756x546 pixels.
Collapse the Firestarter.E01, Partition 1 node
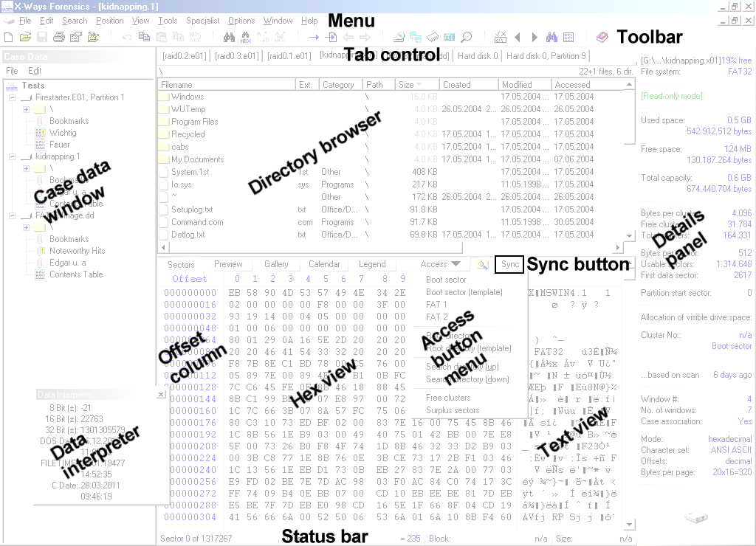12,97
